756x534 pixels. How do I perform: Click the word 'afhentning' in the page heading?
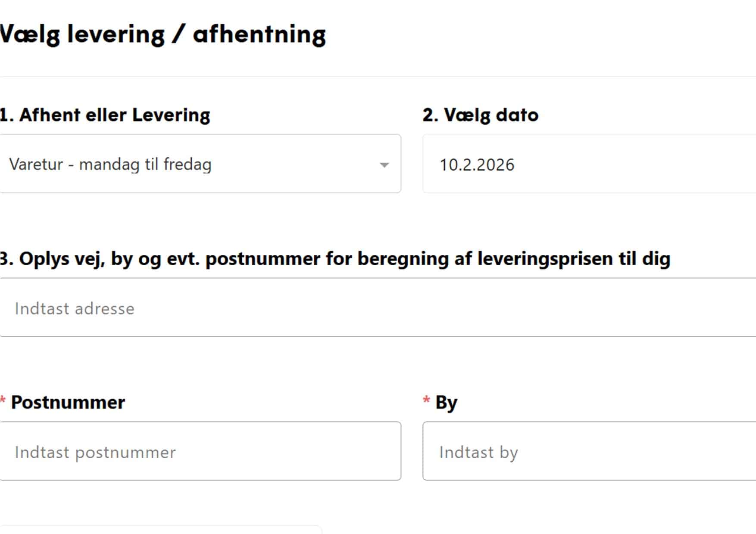(x=259, y=34)
